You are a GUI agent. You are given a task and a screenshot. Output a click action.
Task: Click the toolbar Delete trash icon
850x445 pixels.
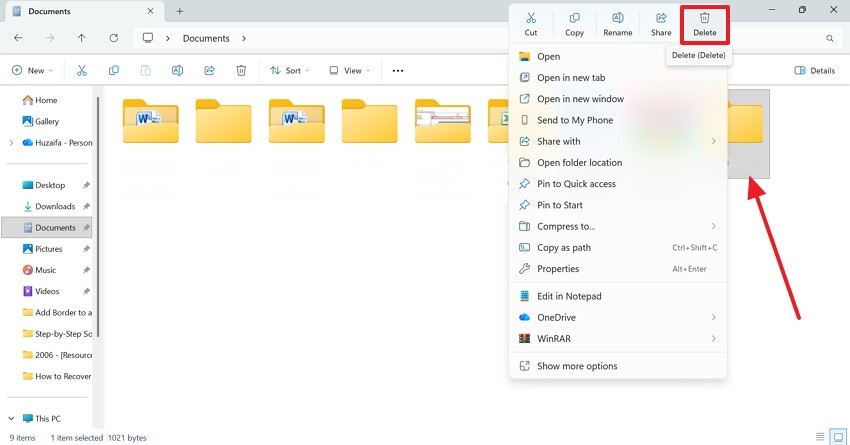click(x=241, y=70)
